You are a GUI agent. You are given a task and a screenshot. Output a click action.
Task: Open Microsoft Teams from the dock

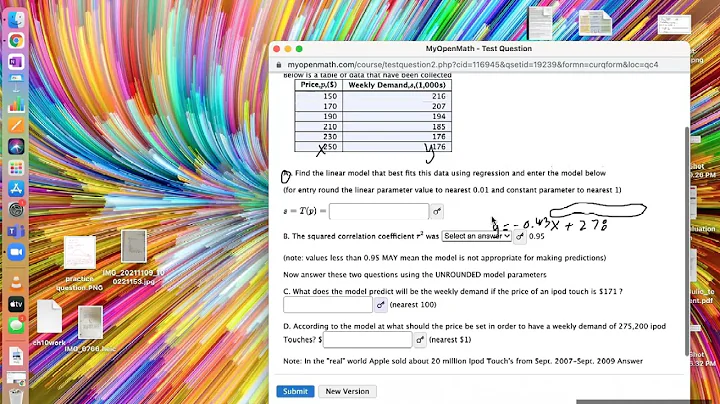point(16,231)
